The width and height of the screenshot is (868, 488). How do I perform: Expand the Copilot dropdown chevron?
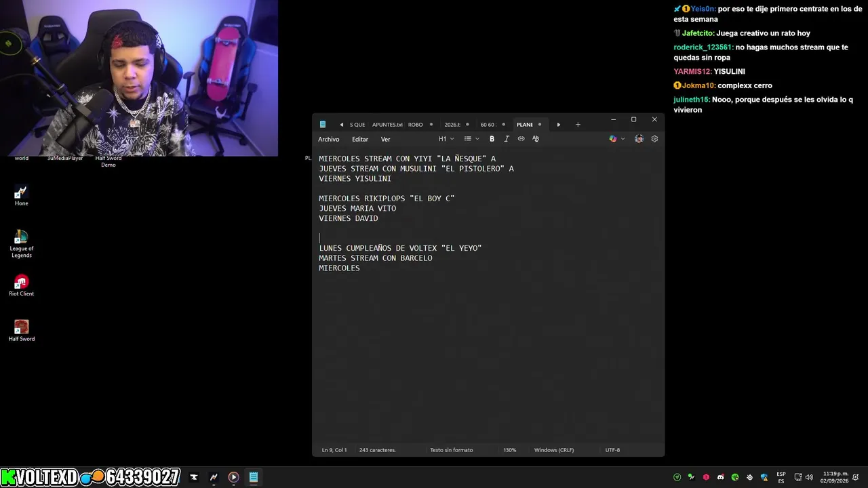click(x=623, y=139)
